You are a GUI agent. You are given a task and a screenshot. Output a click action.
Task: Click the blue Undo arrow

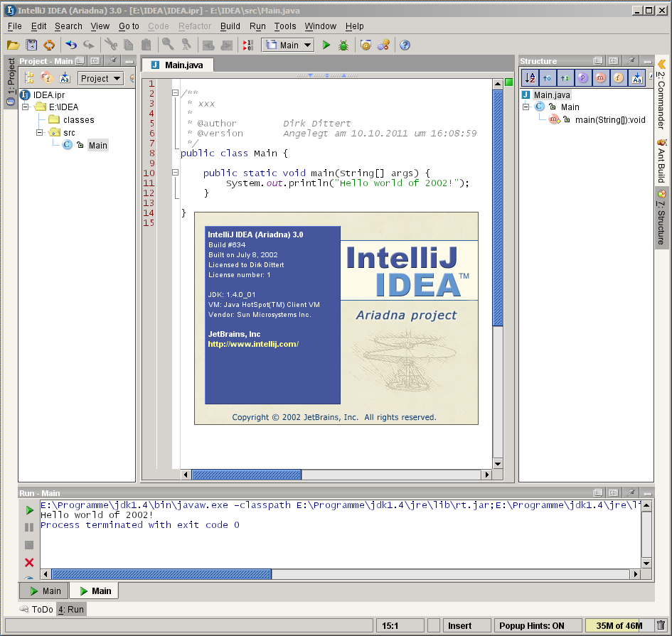pyautogui.click(x=71, y=45)
